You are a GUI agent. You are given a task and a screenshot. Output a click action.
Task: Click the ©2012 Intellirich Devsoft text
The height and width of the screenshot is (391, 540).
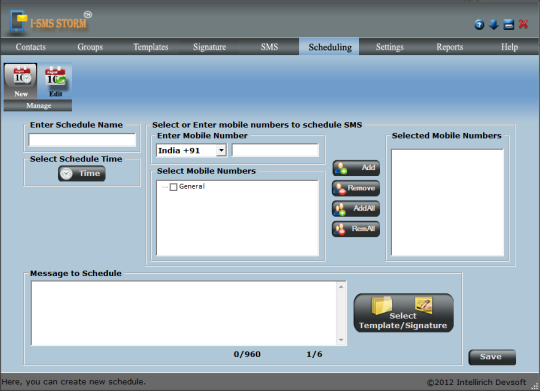pyautogui.click(x=476, y=382)
